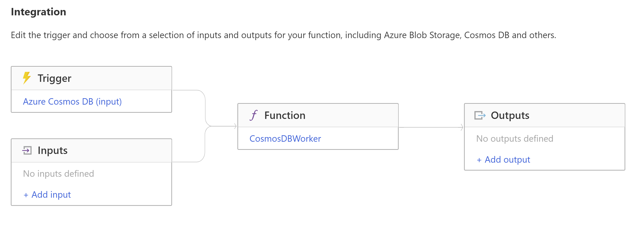Click the Inputs arrow-into-box icon
This screenshot has height=234, width=644.
click(x=27, y=150)
